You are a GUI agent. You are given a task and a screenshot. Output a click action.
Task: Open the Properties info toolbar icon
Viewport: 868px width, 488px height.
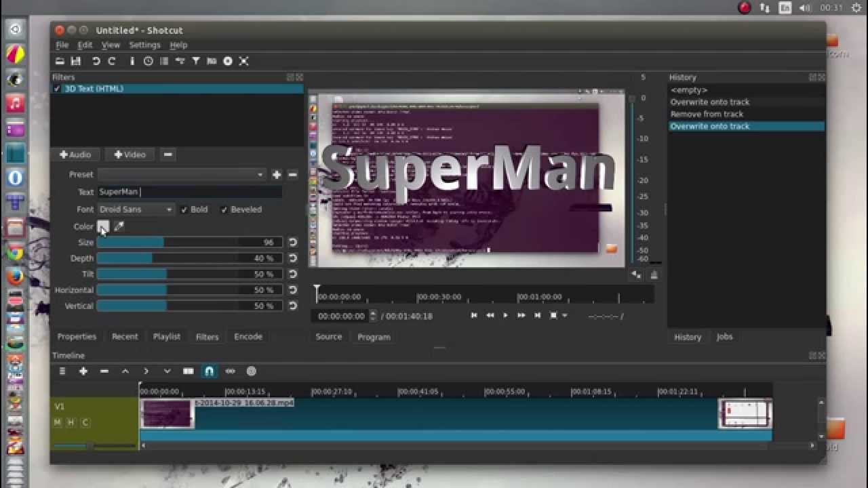(x=132, y=61)
